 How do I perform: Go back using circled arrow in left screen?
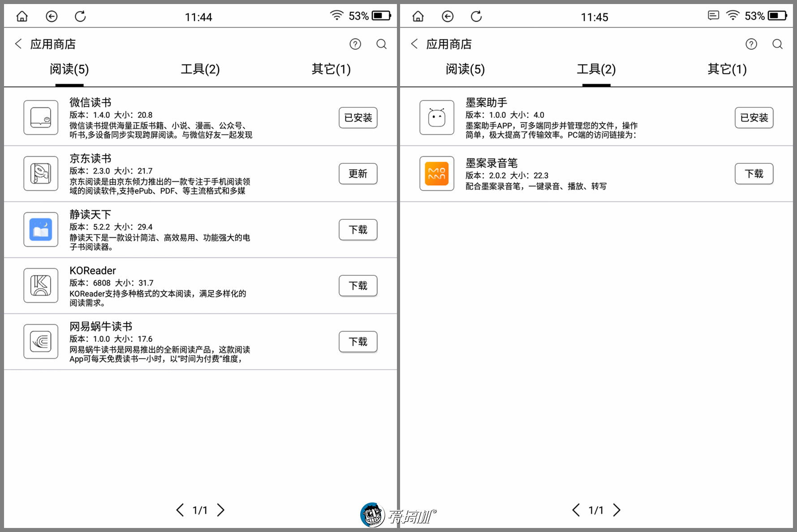click(x=52, y=17)
